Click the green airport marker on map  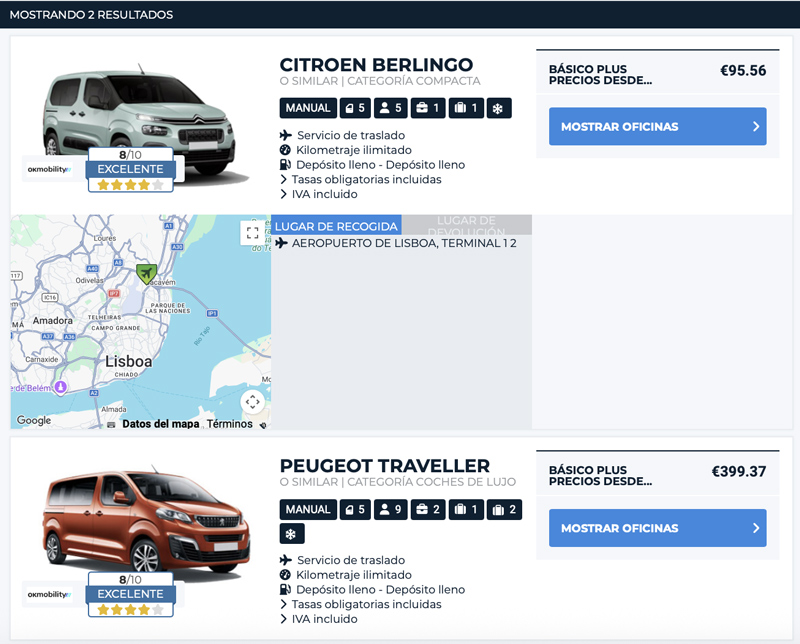coord(146,274)
